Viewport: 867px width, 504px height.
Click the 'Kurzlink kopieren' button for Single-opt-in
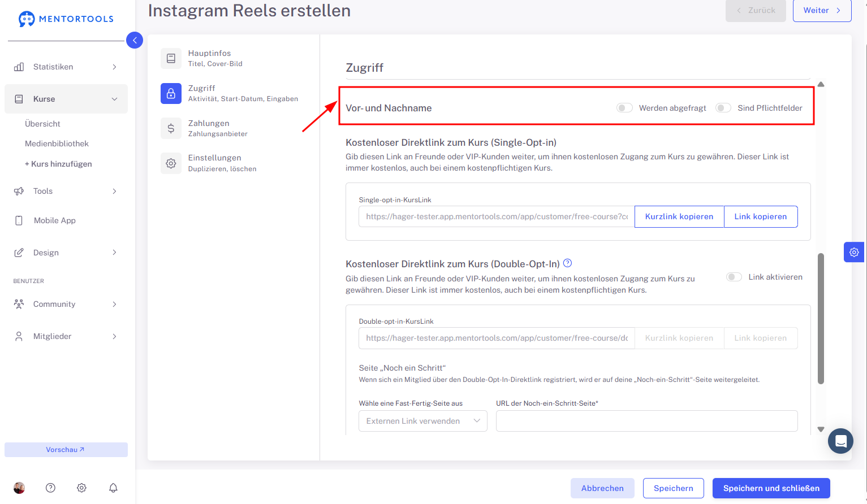tap(679, 216)
